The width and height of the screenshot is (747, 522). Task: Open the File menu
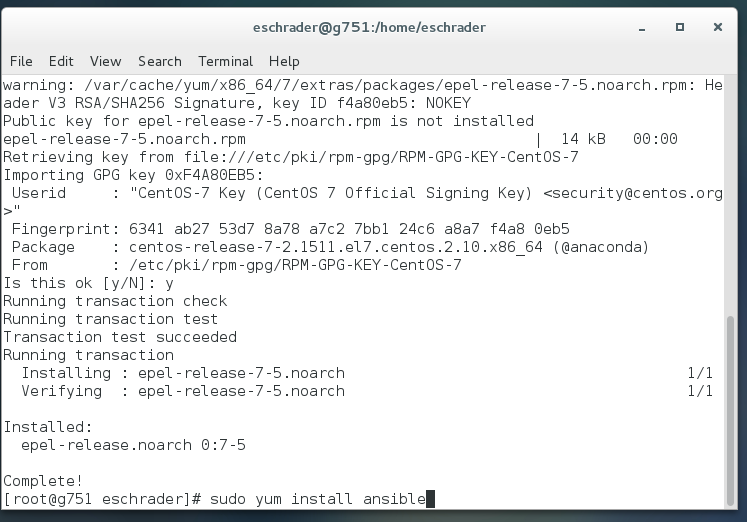(21, 61)
